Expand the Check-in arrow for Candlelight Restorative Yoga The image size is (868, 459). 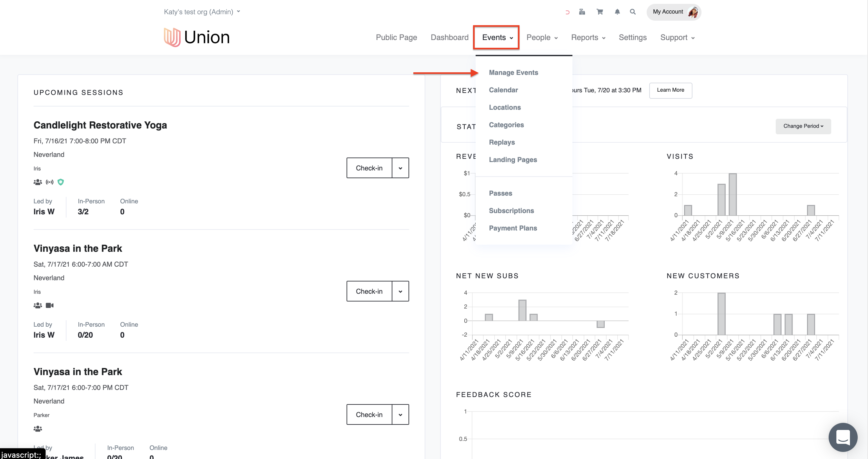[x=400, y=168]
